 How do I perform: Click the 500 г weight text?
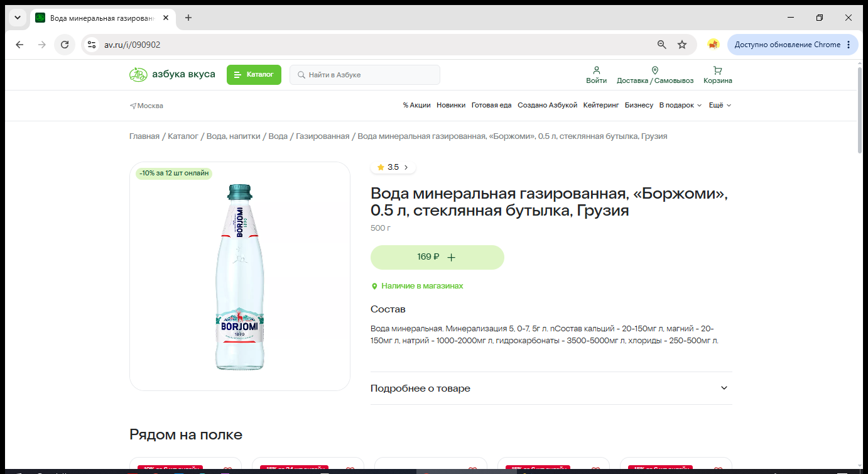click(381, 228)
